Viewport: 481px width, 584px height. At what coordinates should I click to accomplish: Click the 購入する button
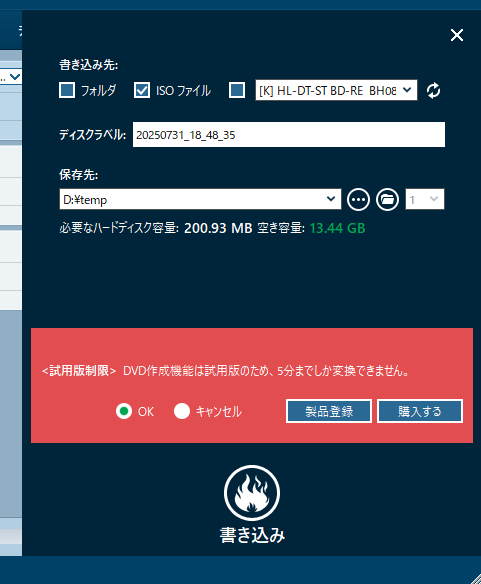pos(420,411)
